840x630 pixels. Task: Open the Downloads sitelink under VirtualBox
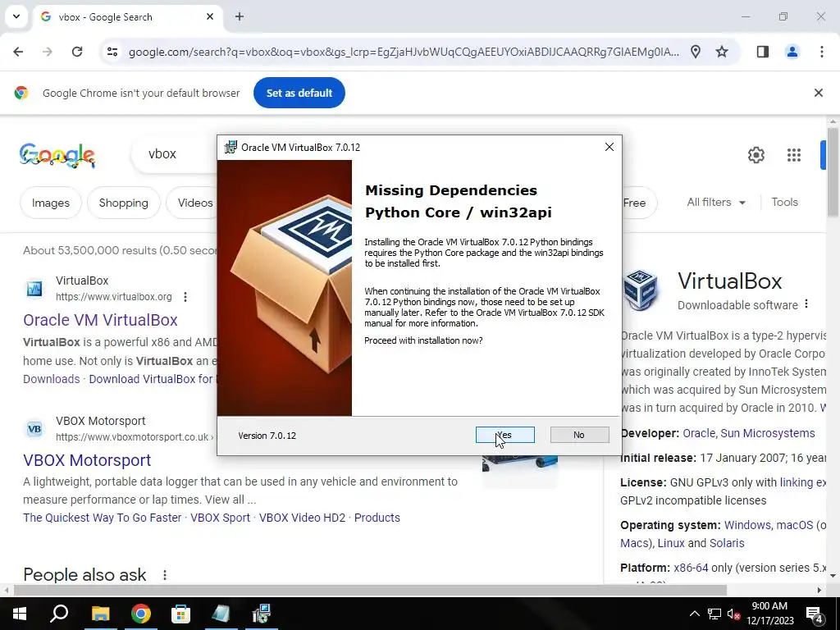click(x=52, y=379)
